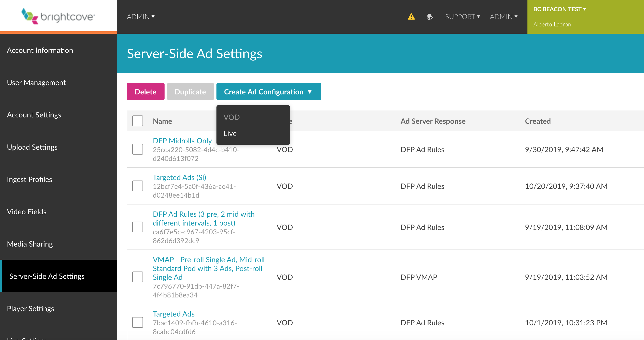Viewport: 644px width, 340px height.
Task: Toggle the Create Ad Configuration dropdown
Action: point(269,91)
